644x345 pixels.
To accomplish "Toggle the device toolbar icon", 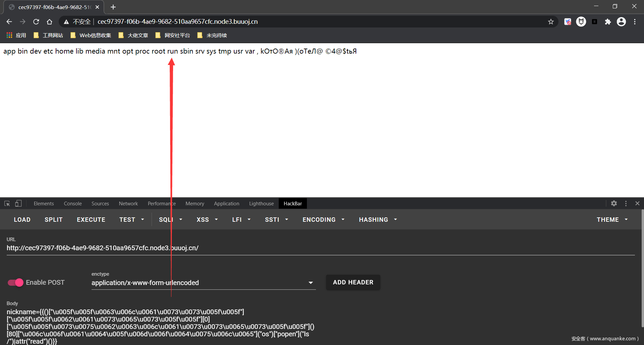I will [18, 203].
